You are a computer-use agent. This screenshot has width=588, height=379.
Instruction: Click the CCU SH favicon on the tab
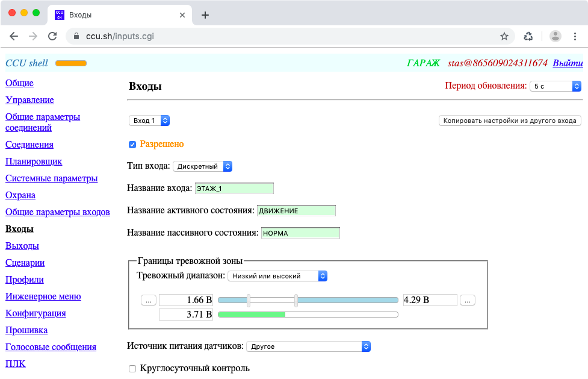click(x=59, y=15)
